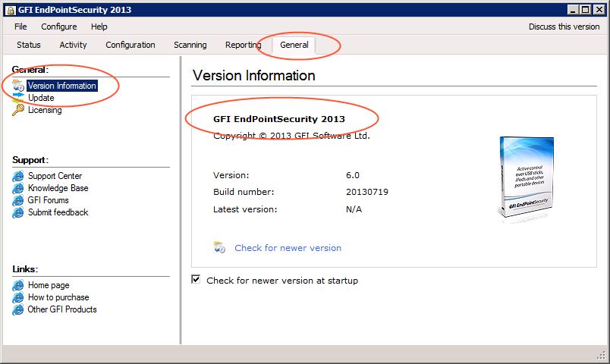610x364 pixels.
Task: Maximize the GFI EndPointSecurity window
Action: [585, 10]
